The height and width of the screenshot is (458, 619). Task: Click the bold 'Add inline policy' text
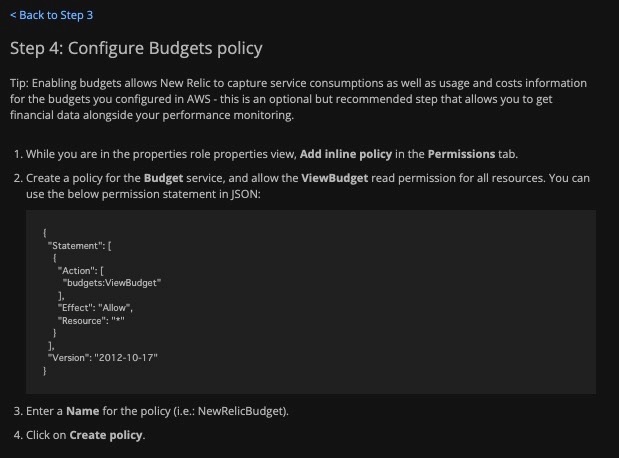click(x=346, y=154)
